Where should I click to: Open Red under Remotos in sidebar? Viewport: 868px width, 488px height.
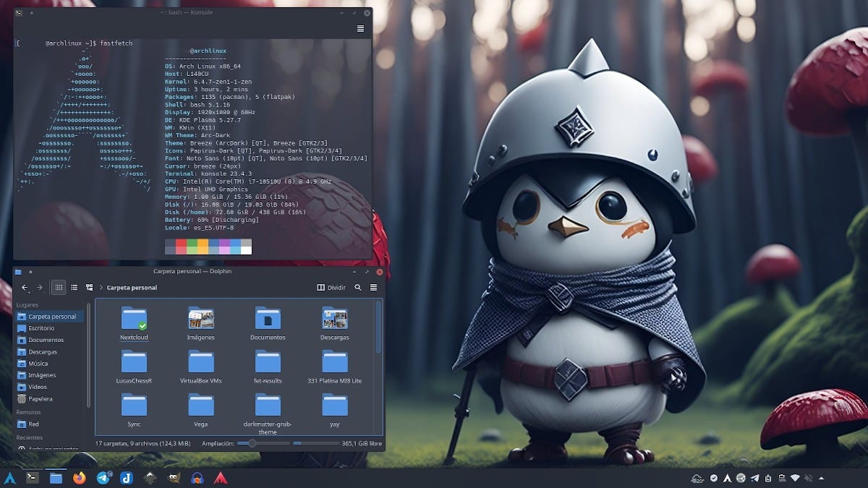point(50,424)
